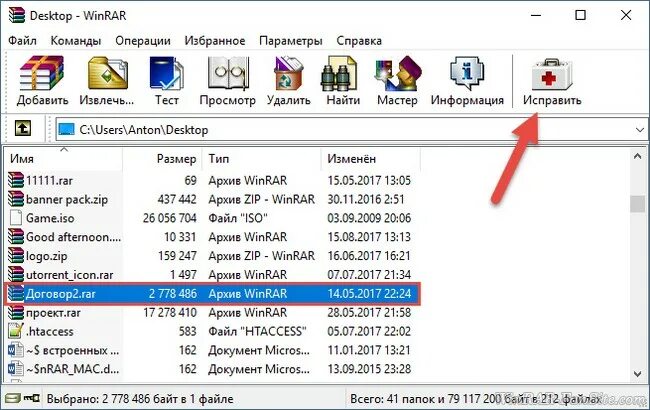Click the scrollbar up arrow
650x410 pixels.
637,156
